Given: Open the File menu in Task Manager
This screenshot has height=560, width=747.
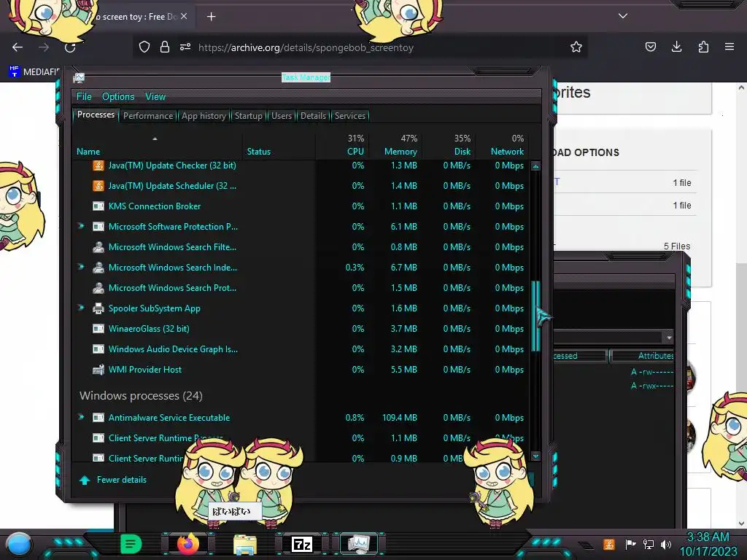Looking at the screenshot, I should (84, 97).
